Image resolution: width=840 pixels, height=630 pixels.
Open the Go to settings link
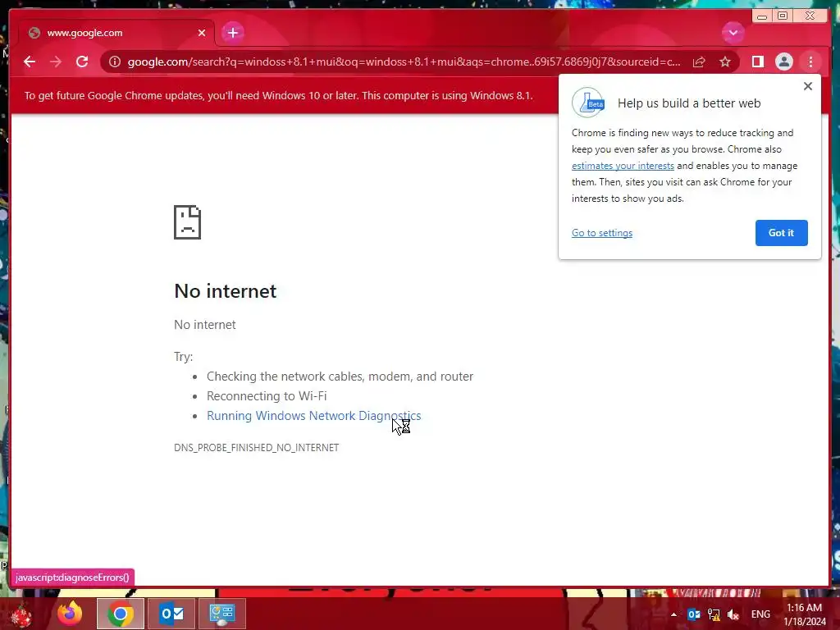pos(602,233)
